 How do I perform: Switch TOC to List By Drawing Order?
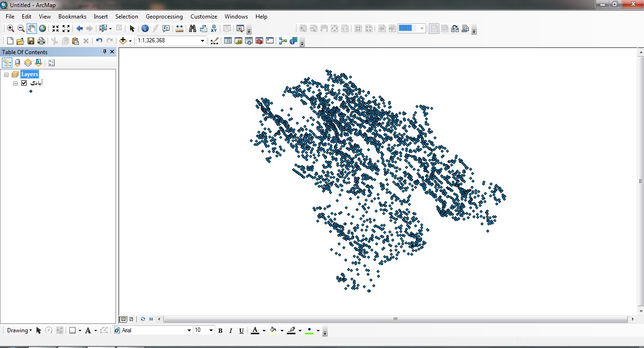click(x=7, y=63)
